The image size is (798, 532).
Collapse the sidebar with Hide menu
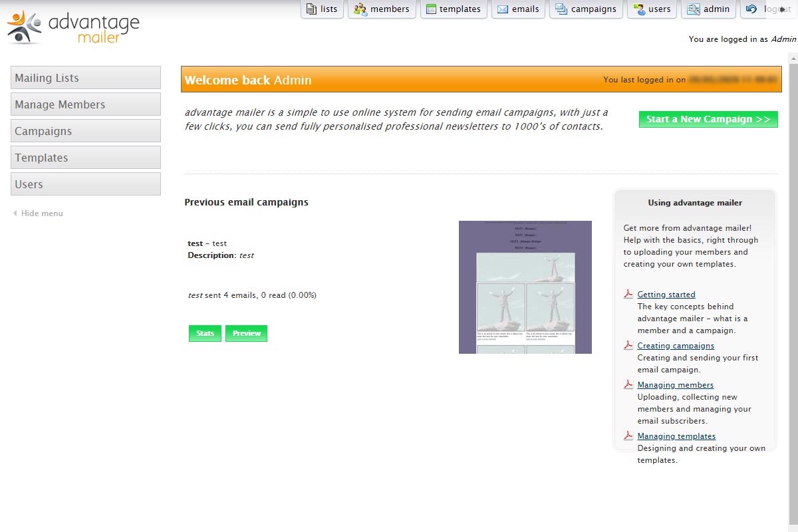pos(41,213)
